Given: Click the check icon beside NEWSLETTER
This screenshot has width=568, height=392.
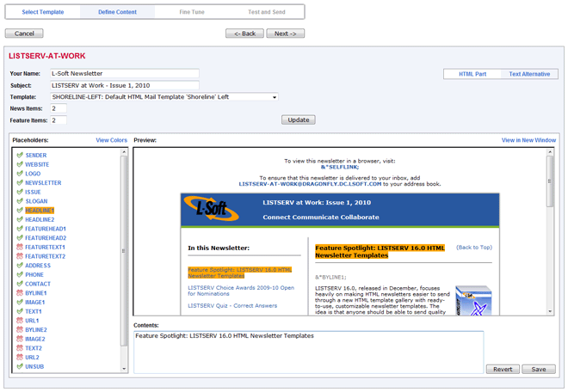Looking at the screenshot, I should pyautogui.click(x=20, y=183).
